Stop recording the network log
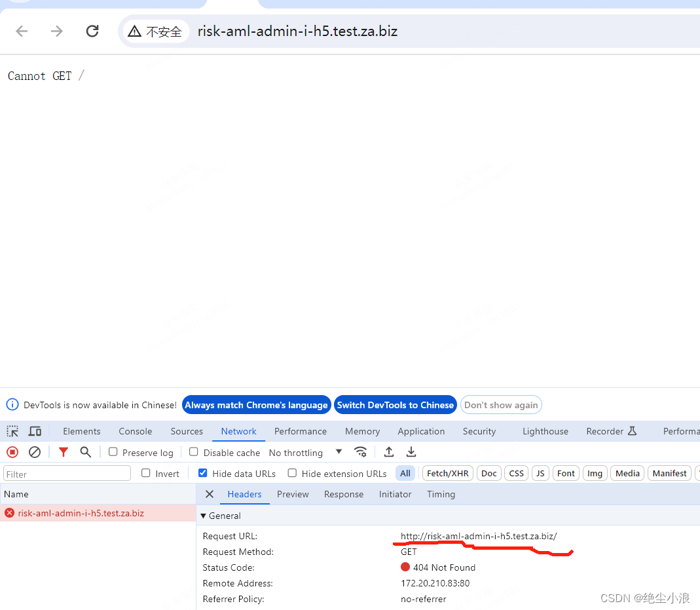The width and height of the screenshot is (700, 610). click(x=12, y=452)
